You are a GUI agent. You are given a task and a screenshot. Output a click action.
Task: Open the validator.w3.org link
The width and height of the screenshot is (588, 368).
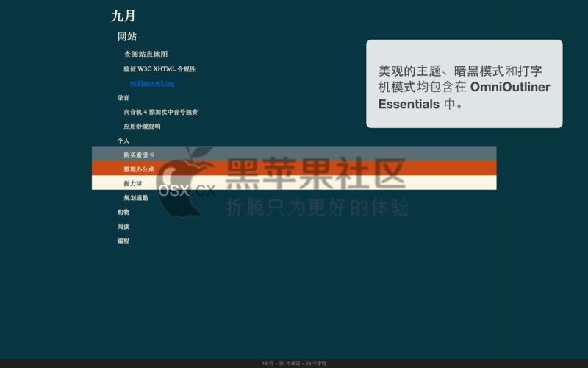(x=152, y=83)
